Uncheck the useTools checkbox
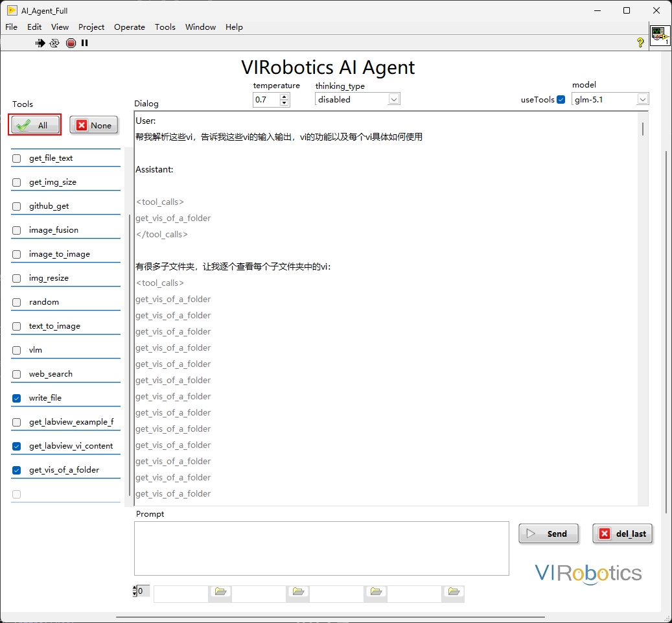 pos(561,100)
